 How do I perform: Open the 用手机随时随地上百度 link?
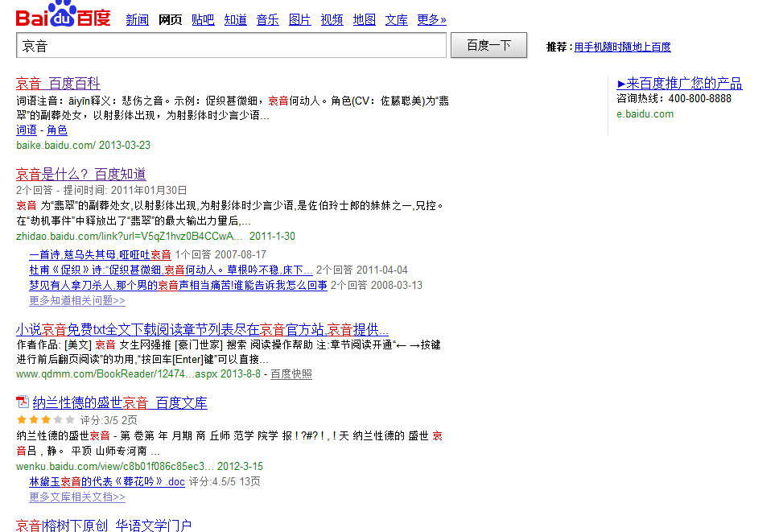click(x=623, y=47)
